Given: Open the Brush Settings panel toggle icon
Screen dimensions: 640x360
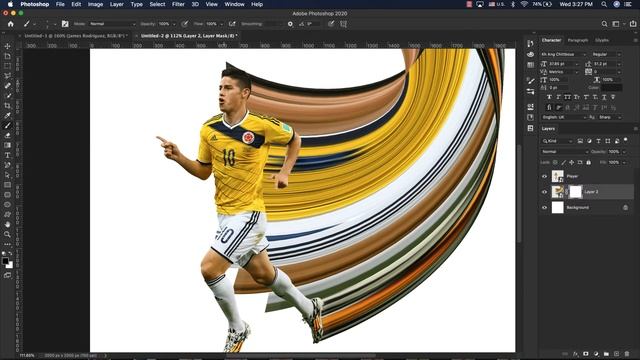Looking at the screenshot, I should 65,24.
